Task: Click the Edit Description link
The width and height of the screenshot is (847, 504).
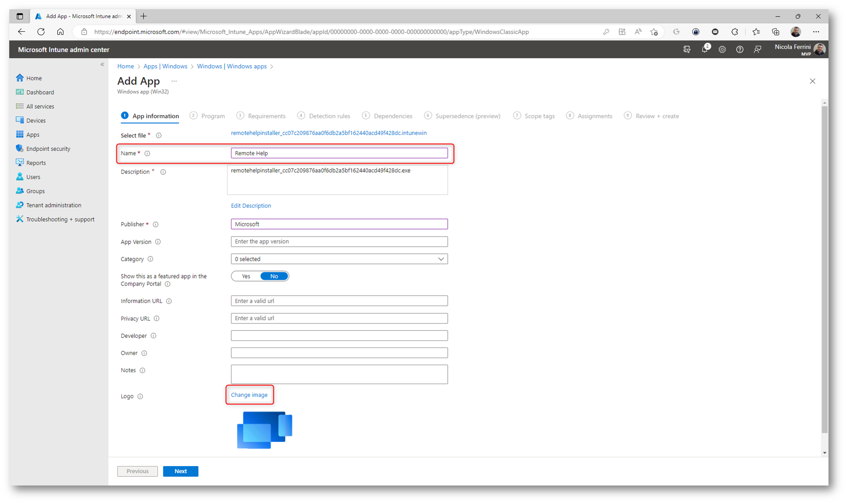Action: 251,206
